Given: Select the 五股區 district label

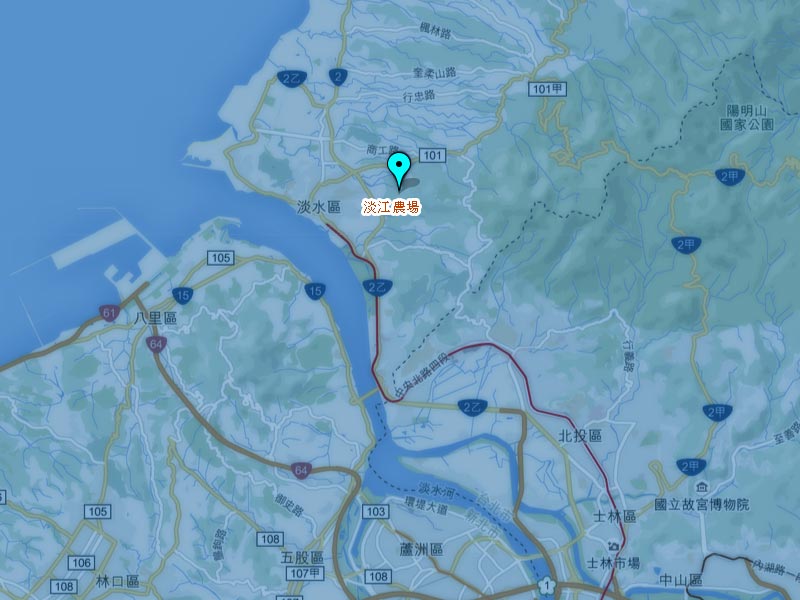Looking at the screenshot, I should (302, 557).
